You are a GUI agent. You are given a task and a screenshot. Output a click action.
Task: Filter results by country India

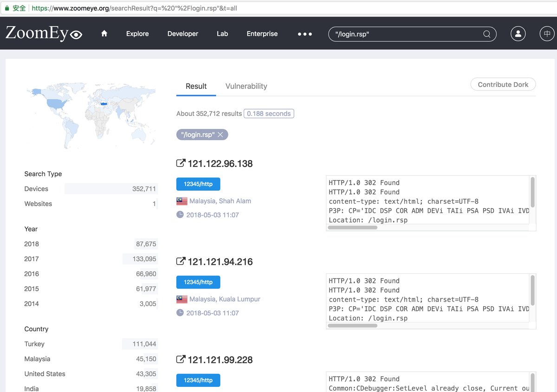tap(91, 388)
